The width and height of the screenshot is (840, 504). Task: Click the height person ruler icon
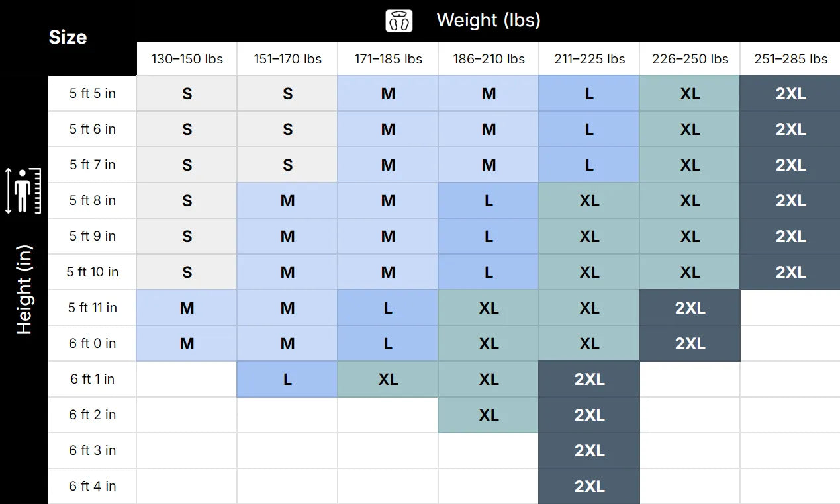click(24, 191)
